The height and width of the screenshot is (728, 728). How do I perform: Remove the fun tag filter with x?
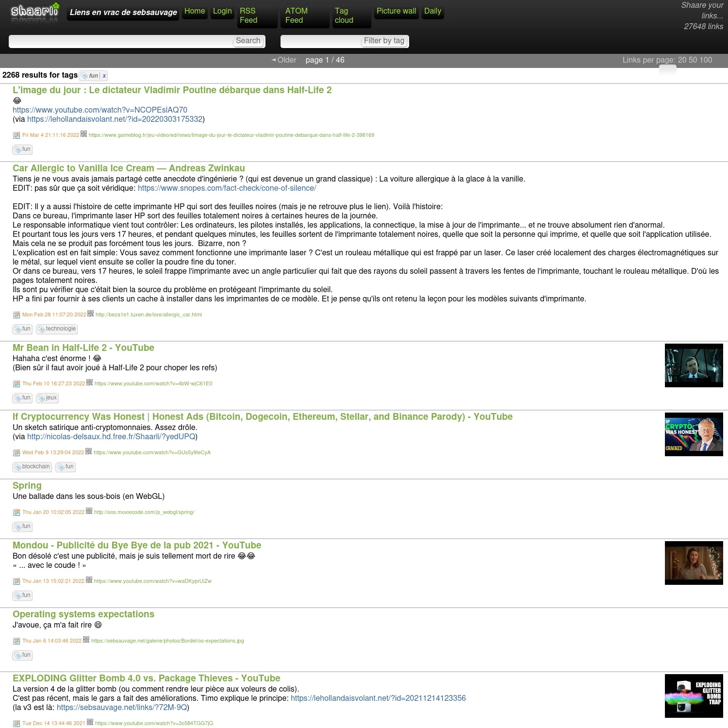coord(104,76)
